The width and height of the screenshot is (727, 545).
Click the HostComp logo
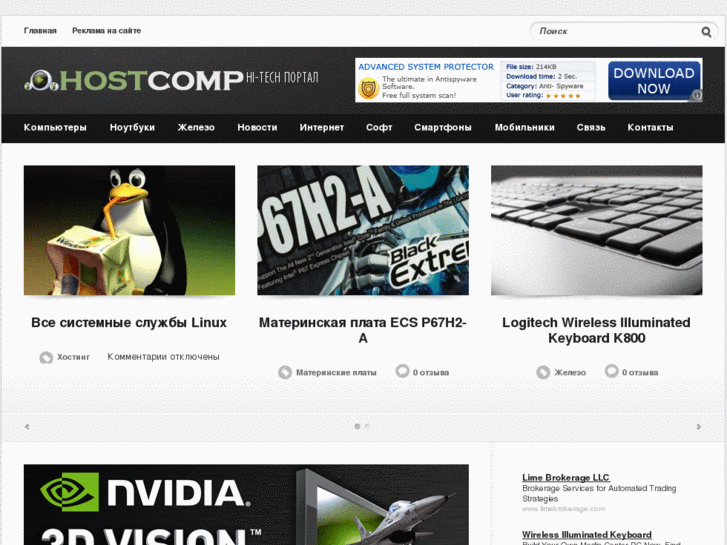click(134, 81)
